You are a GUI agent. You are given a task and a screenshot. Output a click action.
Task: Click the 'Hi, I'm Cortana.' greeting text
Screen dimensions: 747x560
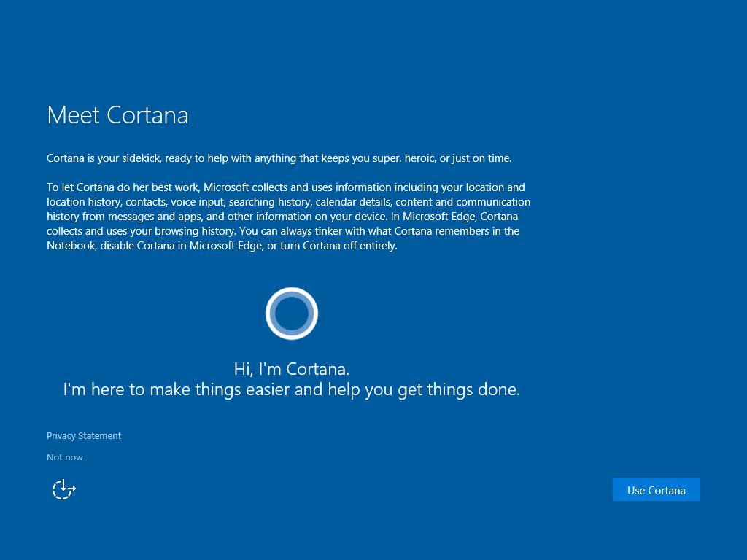[292, 368]
